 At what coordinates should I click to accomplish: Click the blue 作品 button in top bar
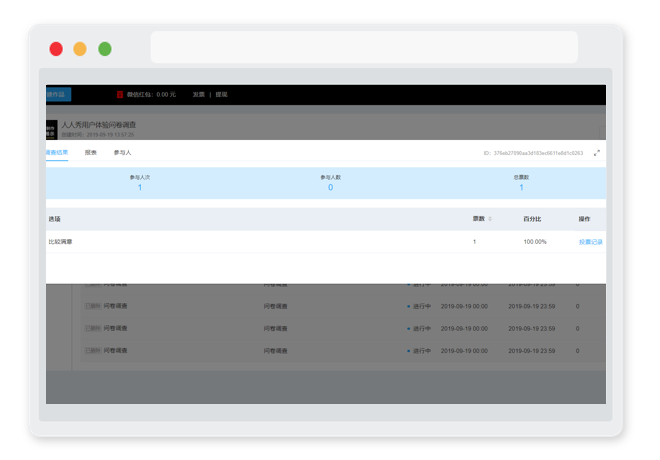coord(59,94)
